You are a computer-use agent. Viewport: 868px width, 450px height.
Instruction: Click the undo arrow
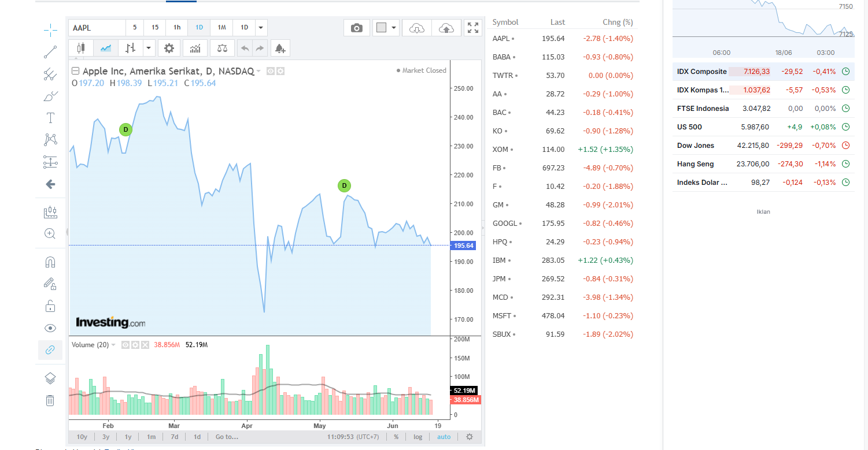tap(245, 48)
